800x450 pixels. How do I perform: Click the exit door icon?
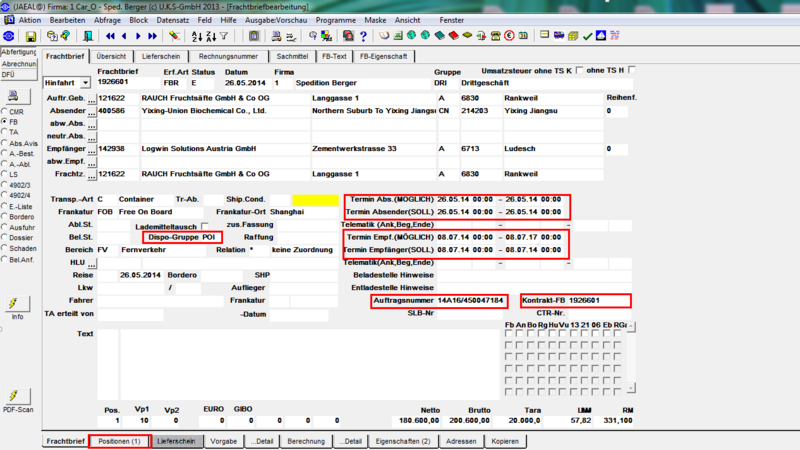point(88,36)
